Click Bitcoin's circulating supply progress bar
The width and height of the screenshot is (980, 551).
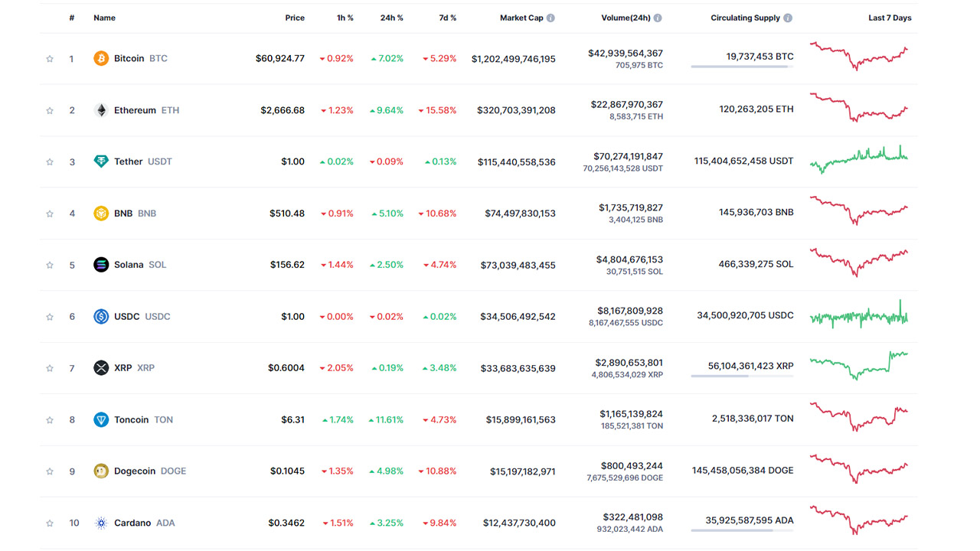(742, 67)
